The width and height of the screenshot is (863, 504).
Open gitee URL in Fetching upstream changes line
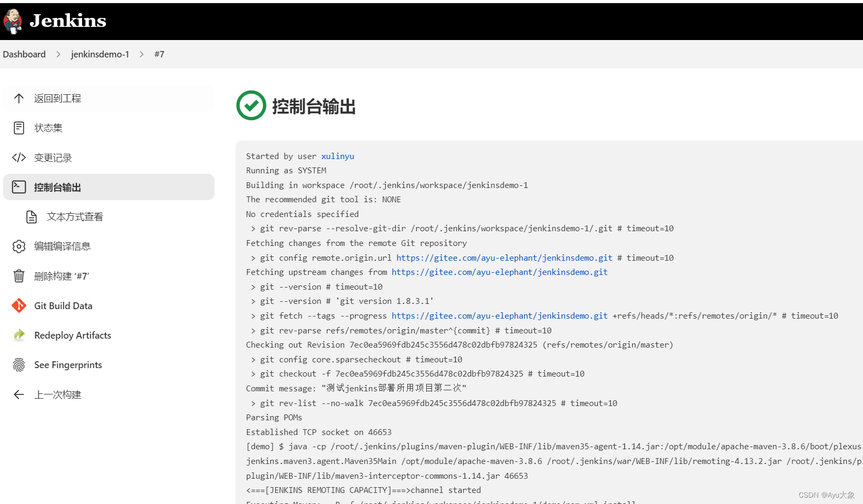(499, 272)
